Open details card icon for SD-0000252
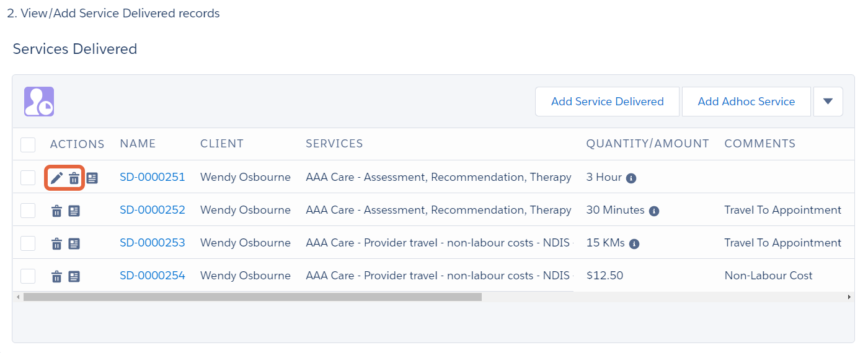The width and height of the screenshot is (868, 353). click(74, 211)
